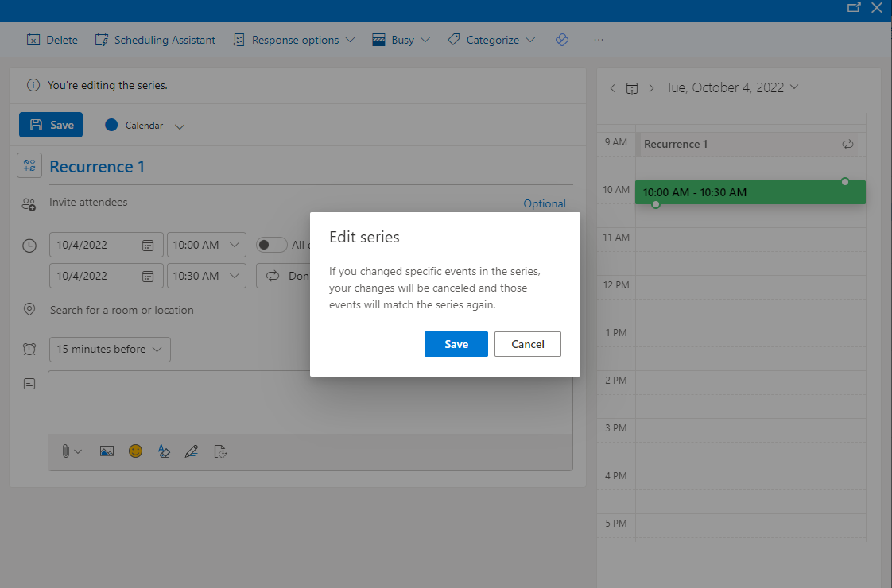
Task: Open the Response options dropdown
Action: point(293,40)
